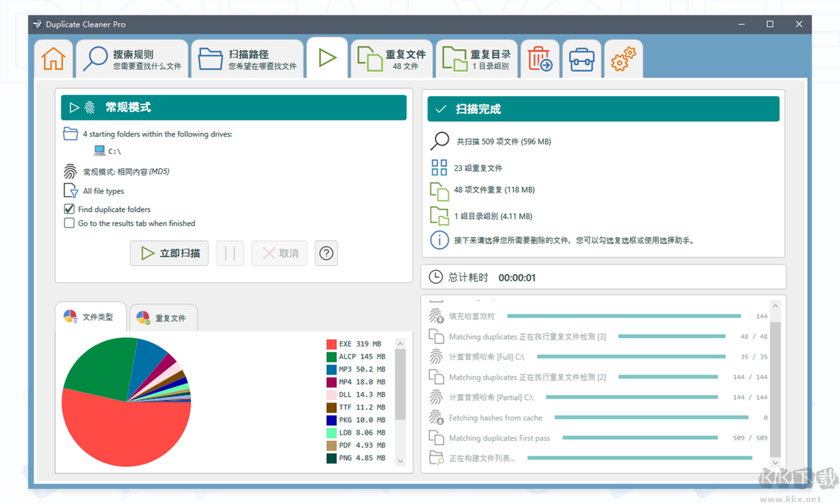
Task: Click the 立即扫描 scan now button
Action: (x=169, y=253)
